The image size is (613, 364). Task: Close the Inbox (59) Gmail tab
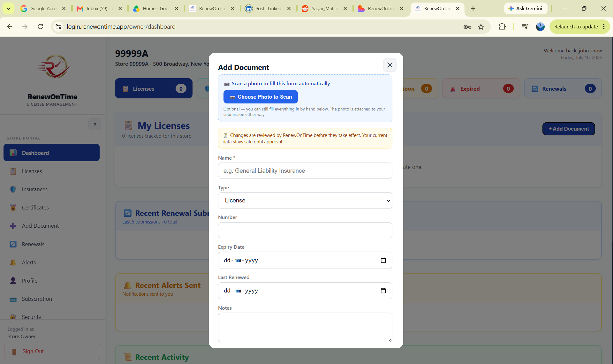(120, 9)
